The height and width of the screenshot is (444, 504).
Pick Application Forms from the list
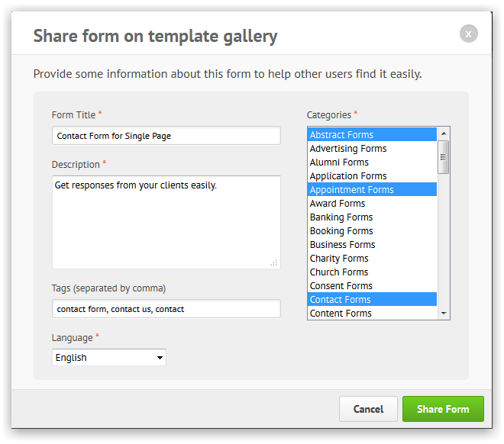(372, 176)
